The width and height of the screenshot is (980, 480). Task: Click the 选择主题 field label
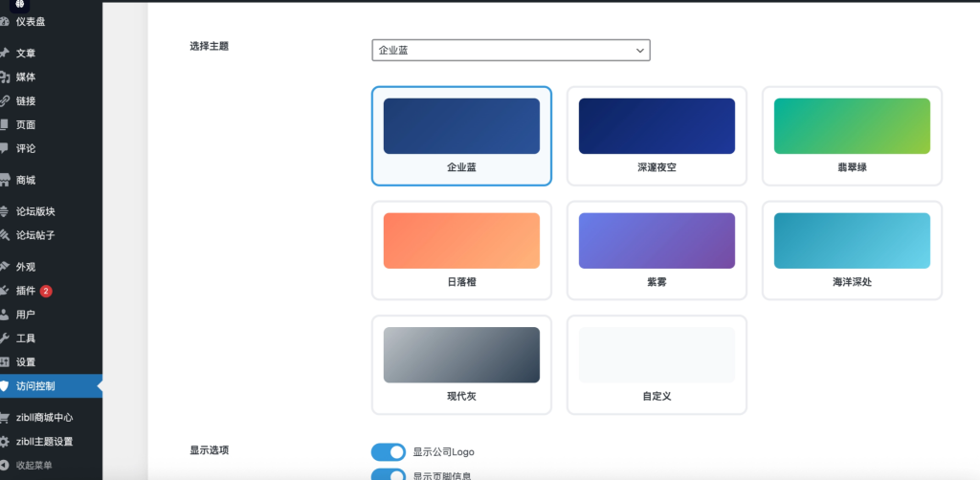pyautogui.click(x=210, y=46)
